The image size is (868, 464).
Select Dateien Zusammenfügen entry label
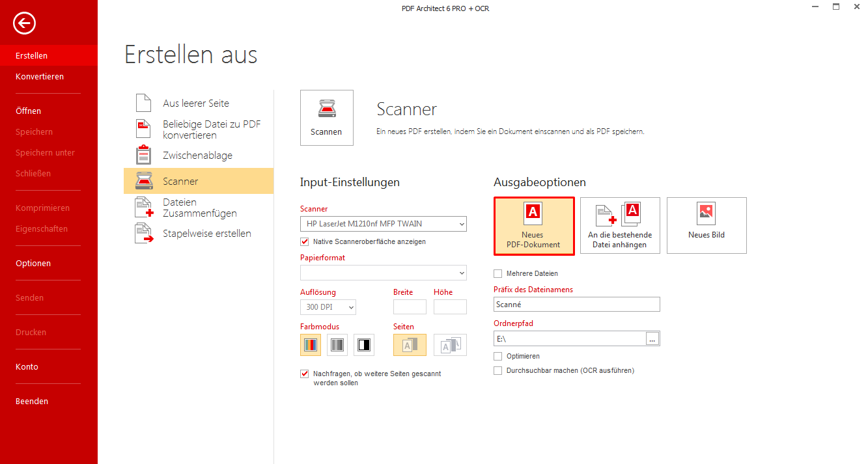pyautogui.click(x=200, y=208)
